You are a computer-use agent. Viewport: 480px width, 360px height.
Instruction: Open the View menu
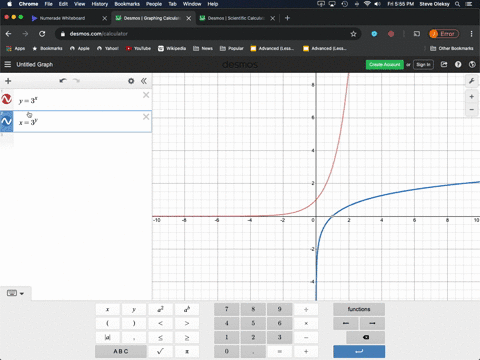click(x=79, y=4)
